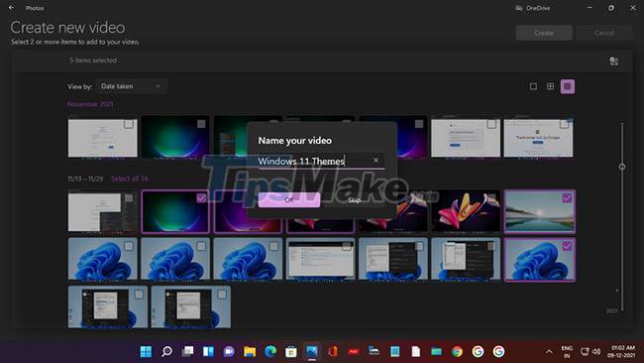Open the first Google G taskbar icon
This screenshot has width=644, height=363.
478,351
